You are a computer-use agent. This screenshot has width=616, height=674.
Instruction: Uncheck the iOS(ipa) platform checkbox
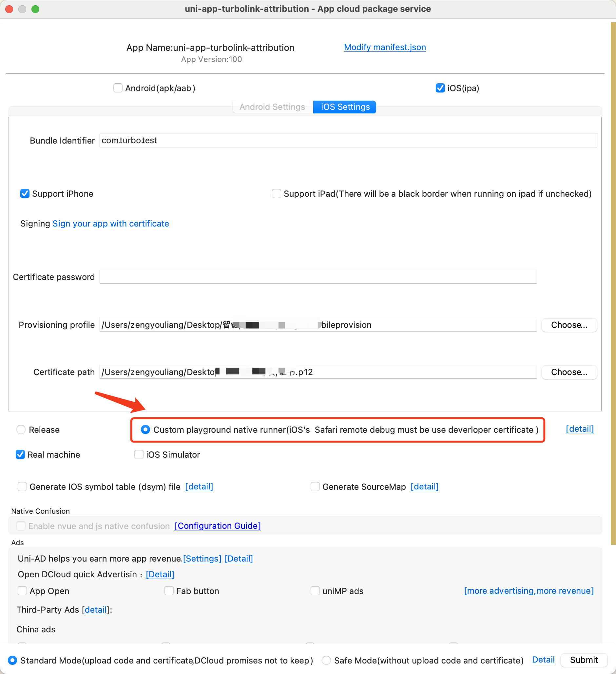[x=440, y=88]
